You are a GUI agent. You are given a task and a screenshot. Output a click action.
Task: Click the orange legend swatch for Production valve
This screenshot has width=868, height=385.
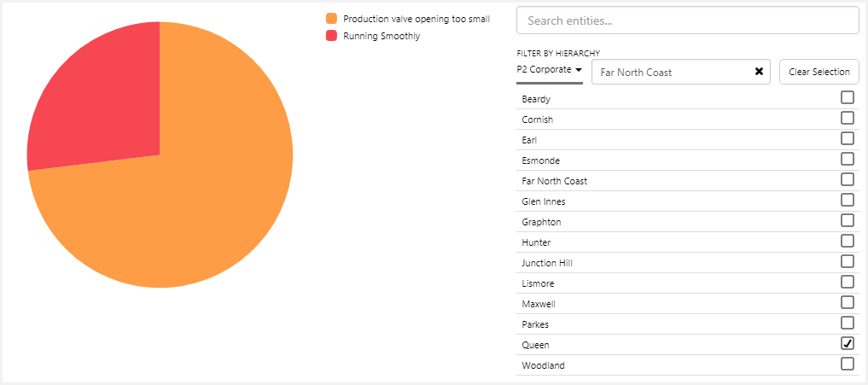pos(332,18)
